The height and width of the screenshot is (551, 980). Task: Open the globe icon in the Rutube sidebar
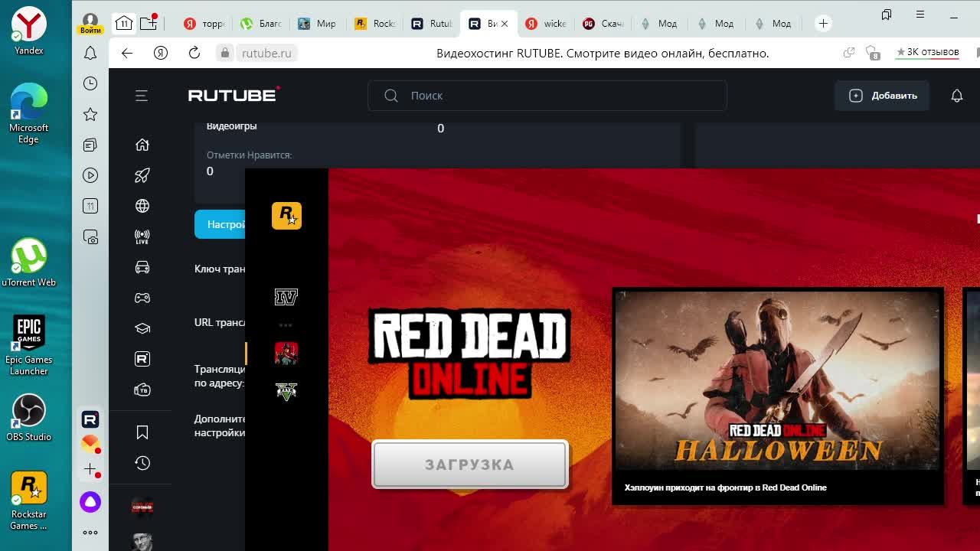coord(142,206)
